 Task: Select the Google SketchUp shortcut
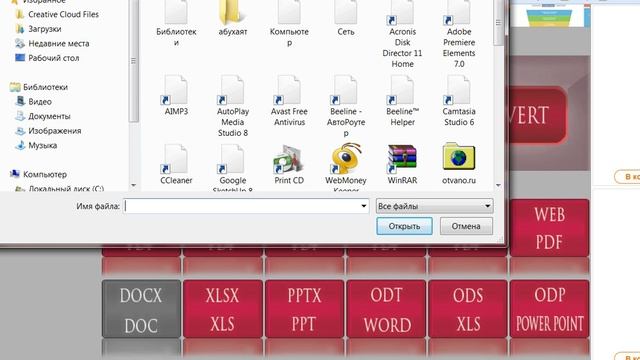point(233,168)
